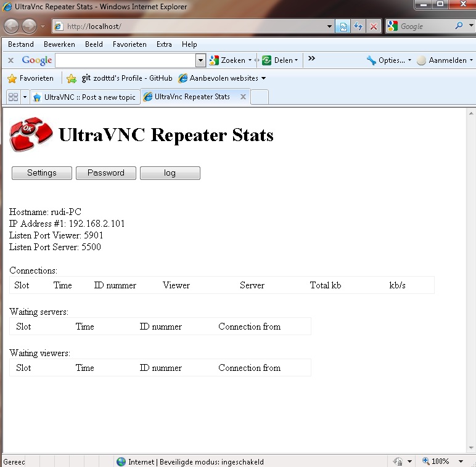Click the Hostname: rudi-PC text
Screen dimensions: 476x467
coord(45,212)
